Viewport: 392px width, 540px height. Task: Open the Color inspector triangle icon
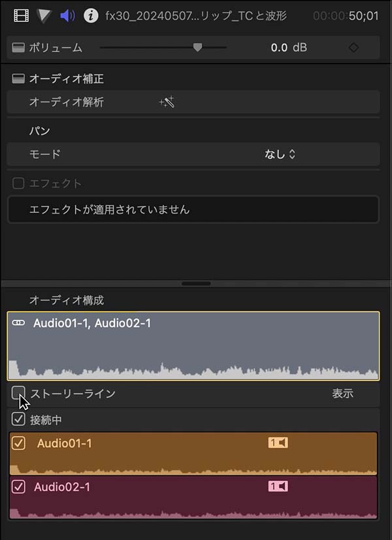point(44,16)
